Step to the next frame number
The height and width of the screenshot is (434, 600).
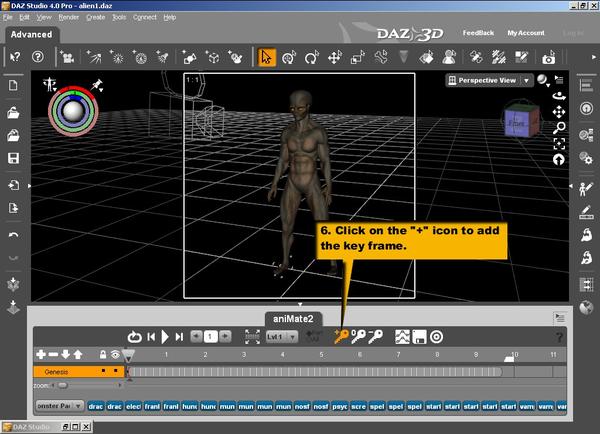tap(225, 336)
